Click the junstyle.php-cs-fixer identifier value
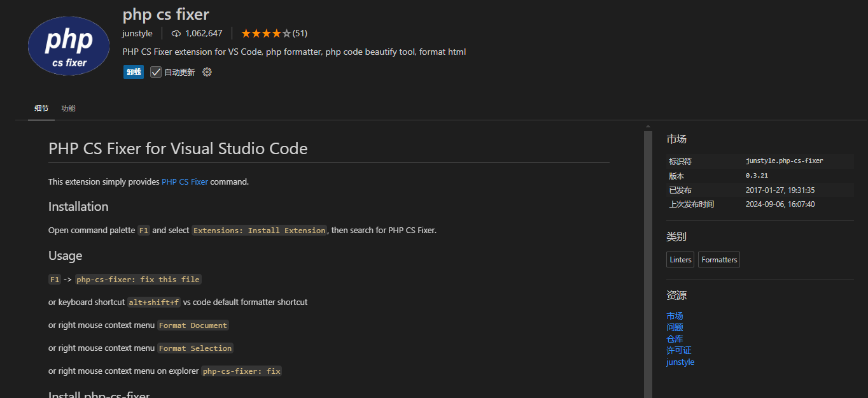This screenshot has height=398, width=868. (x=785, y=161)
